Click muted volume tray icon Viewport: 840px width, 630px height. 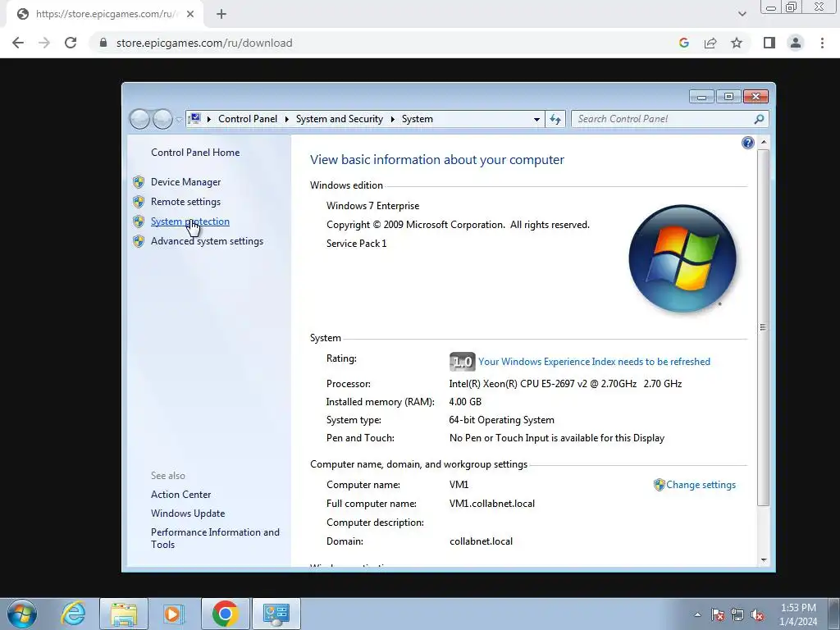757,615
